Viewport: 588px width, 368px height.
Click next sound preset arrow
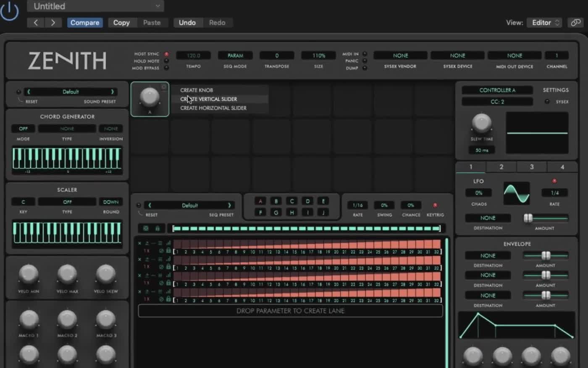point(112,92)
